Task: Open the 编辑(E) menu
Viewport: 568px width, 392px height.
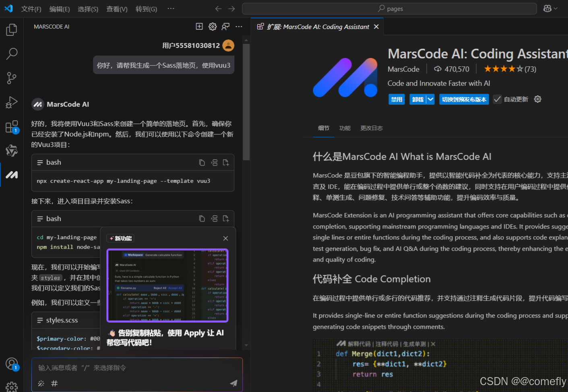Action: [60, 9]
